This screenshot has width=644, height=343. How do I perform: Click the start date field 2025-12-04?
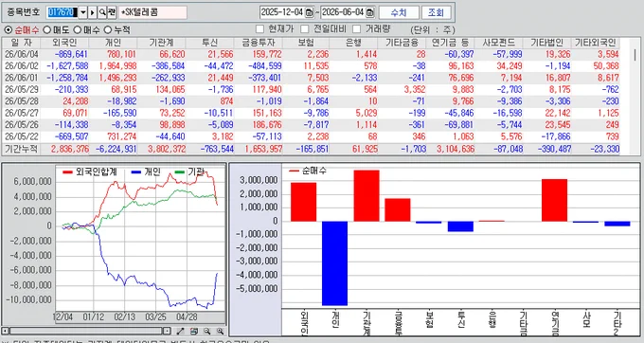(282, 12)
